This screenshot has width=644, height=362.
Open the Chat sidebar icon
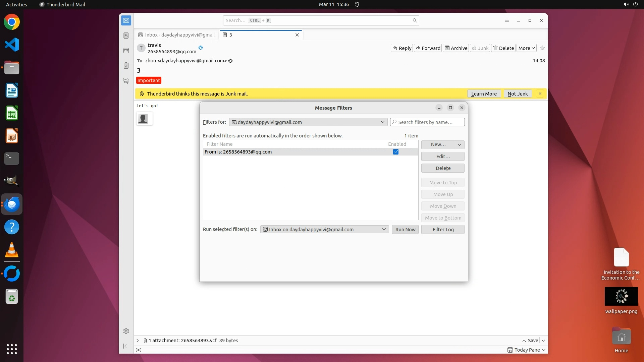126,81
